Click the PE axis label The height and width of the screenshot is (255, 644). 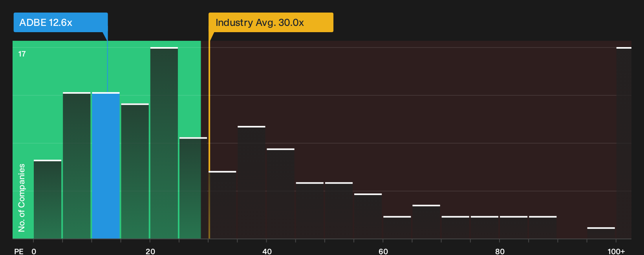(19, 251)
